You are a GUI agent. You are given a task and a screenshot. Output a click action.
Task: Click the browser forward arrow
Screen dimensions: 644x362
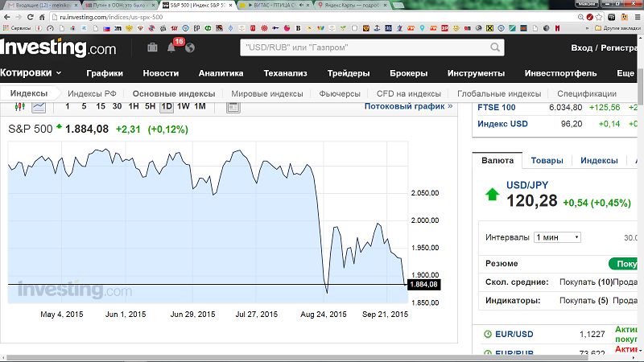[19, 17]
